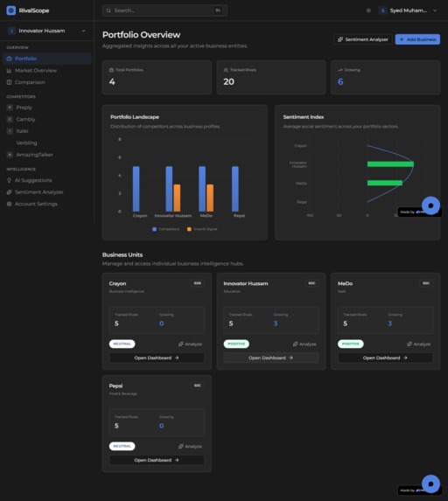Viewport: 448px width, 501px height.
Task: Open Dashboard for Innovator Huzsam
Action: (x=271, y=358)
